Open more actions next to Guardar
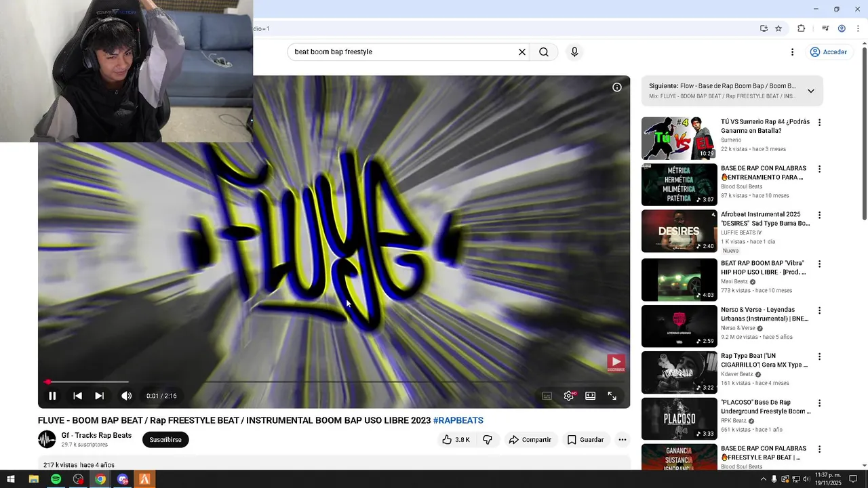Image resolution: width=868 pixels, height=488 pixels. tap(622, 440)
